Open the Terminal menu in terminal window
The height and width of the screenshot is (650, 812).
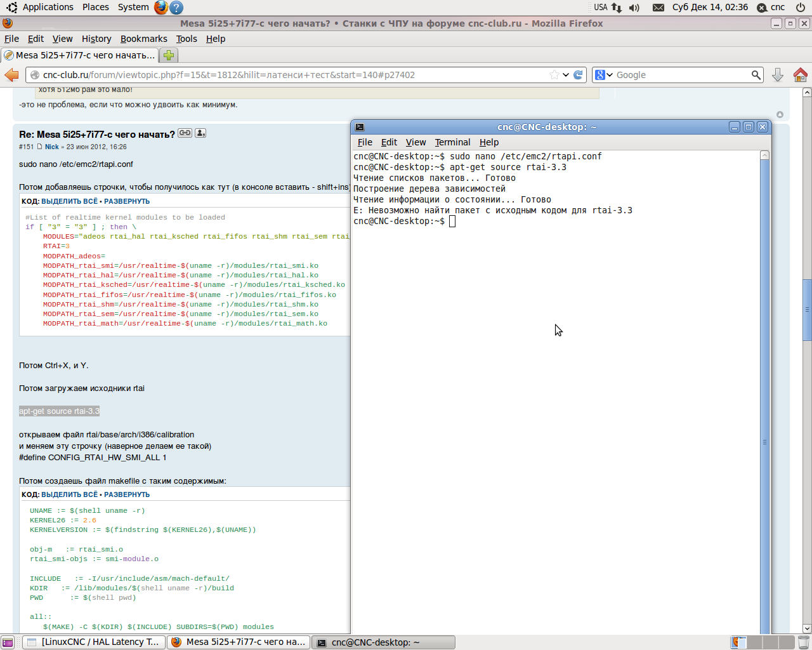coord(453,142)
